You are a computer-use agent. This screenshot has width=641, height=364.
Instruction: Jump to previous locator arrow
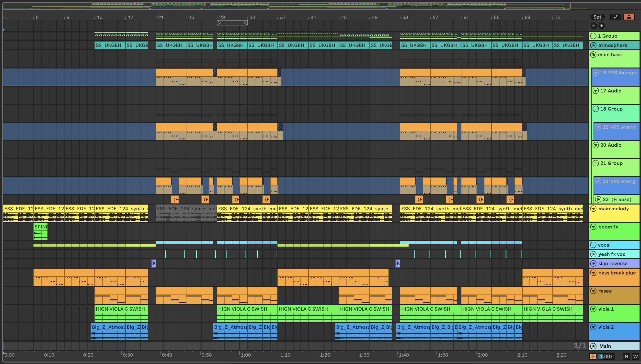pos(594,26)
